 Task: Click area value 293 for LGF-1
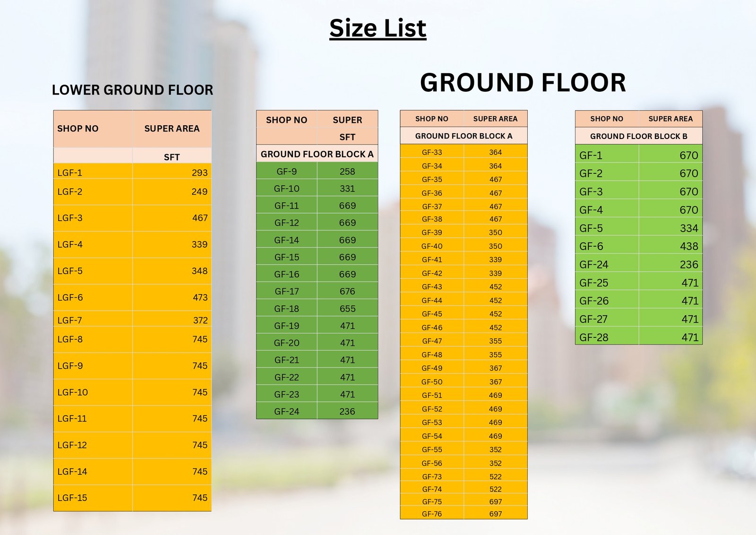(x=199, y=173)
